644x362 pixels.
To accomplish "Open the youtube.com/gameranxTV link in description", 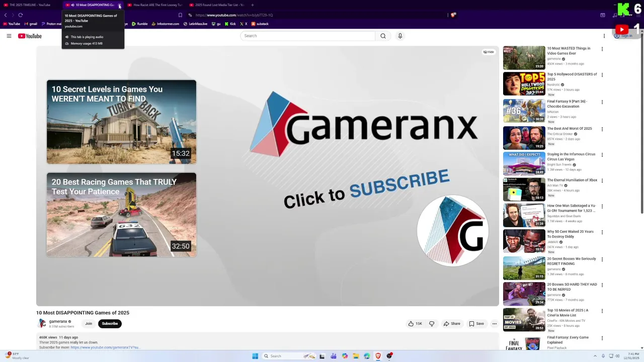I will (x=105, y=347).
